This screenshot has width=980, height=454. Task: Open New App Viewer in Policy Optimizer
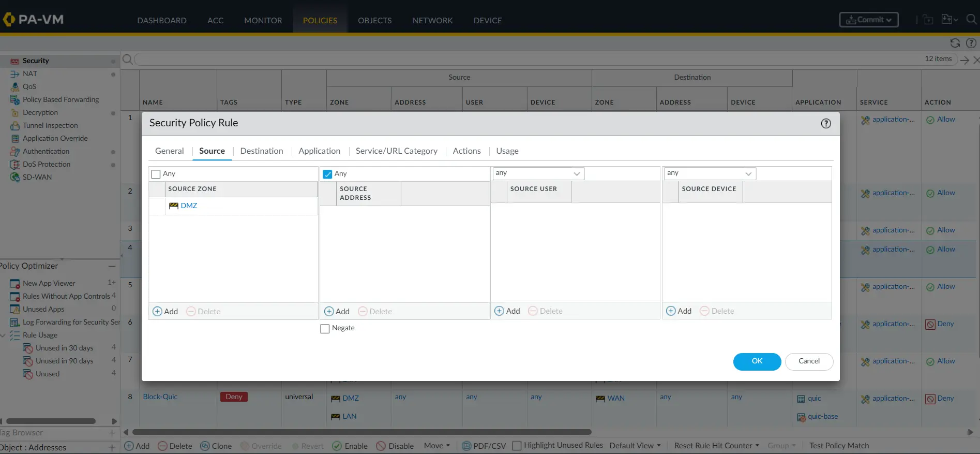pos(49,283)
